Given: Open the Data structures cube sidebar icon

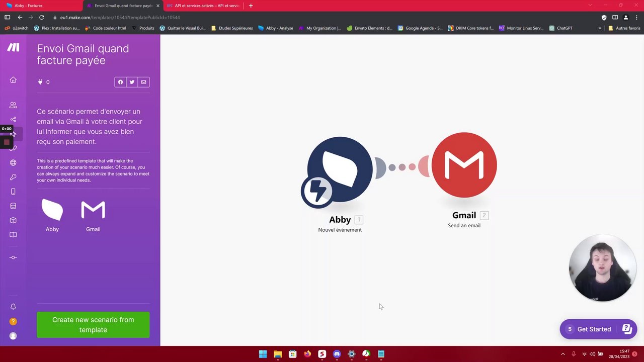Looking at the screenshot, I should coord(13,220).
